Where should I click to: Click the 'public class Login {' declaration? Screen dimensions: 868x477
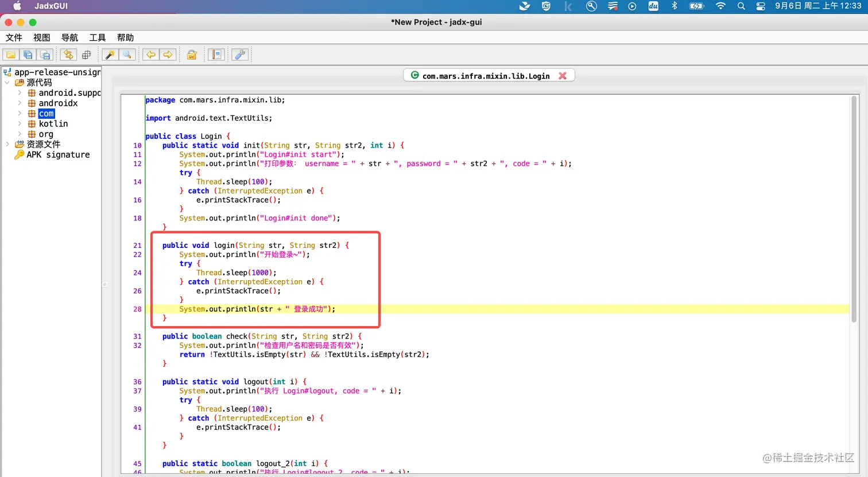tap(188, 137)
